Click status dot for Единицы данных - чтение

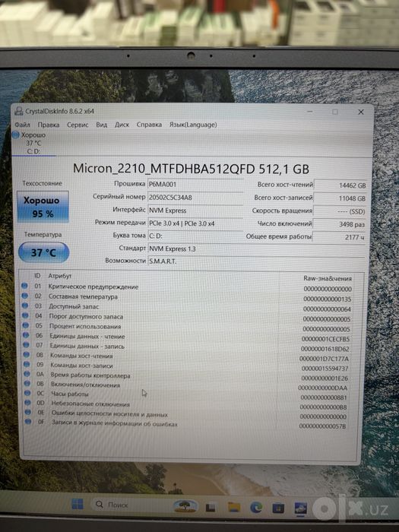[26, 335]
